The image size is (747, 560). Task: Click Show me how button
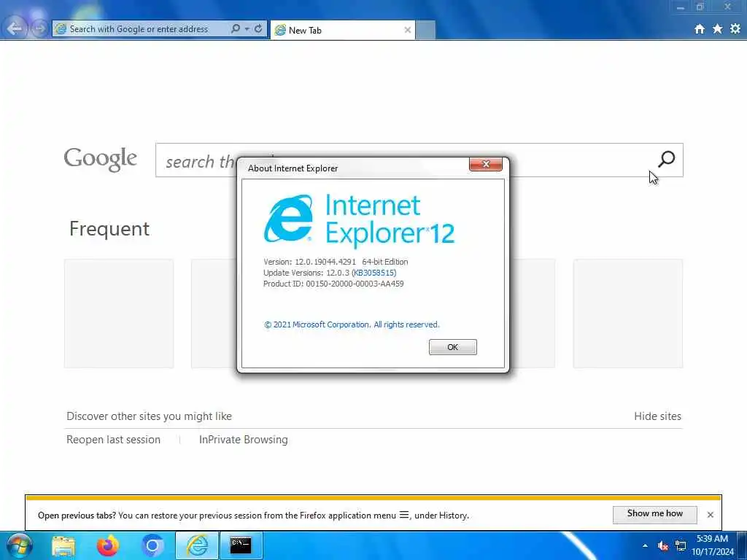click(x=654, y=514)
